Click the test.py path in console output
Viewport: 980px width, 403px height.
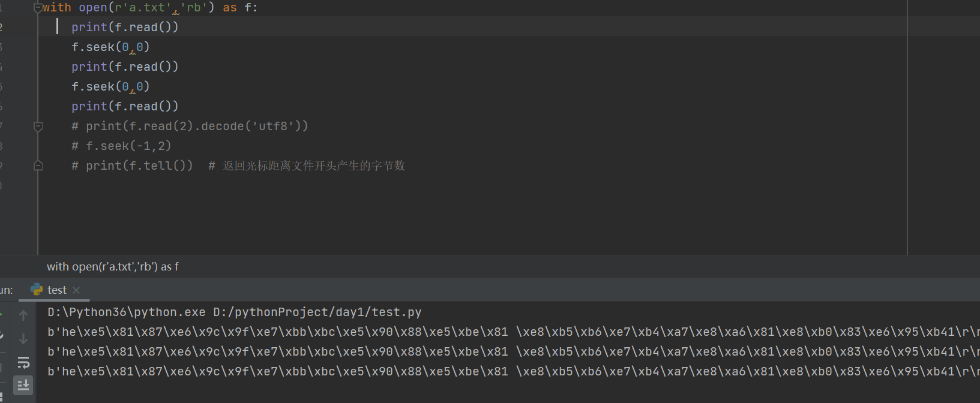(317, 312)
